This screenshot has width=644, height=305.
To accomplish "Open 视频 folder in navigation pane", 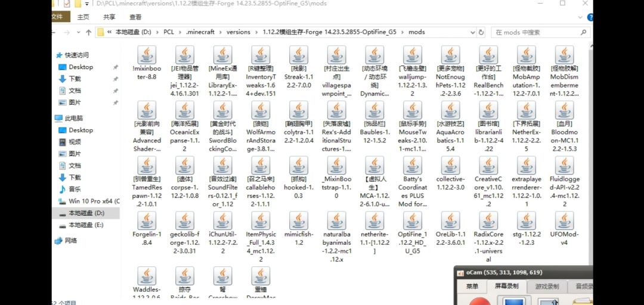I will [75, 142].
